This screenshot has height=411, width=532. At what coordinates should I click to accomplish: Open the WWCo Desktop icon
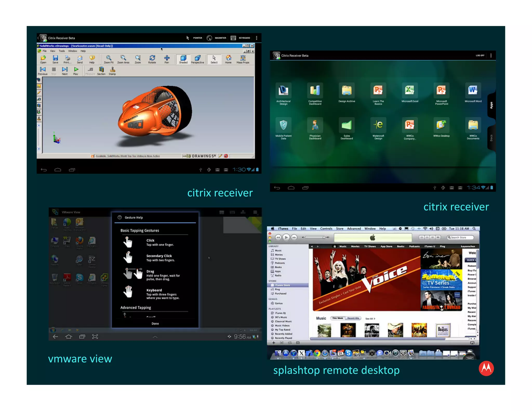(x=441, y=127)
